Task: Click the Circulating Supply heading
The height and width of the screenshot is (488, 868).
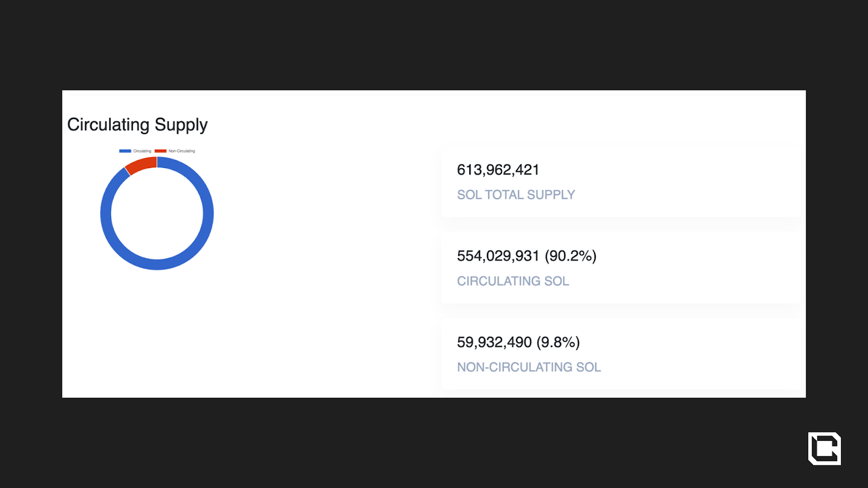Action: 137,125
